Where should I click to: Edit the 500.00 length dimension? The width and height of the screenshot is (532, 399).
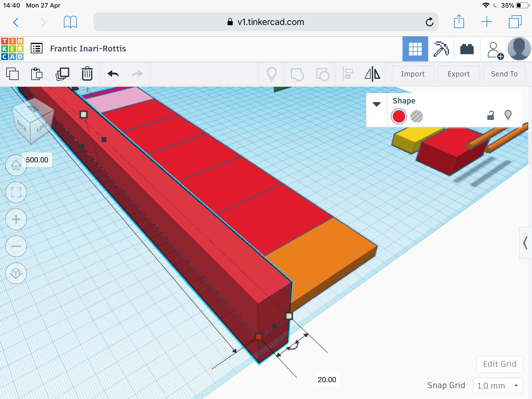(37, 160)
